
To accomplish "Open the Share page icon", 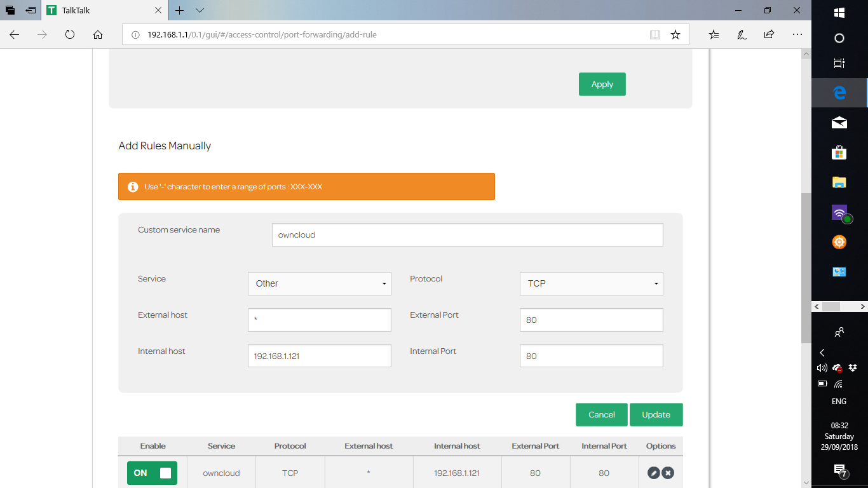I will pos(769,35).
